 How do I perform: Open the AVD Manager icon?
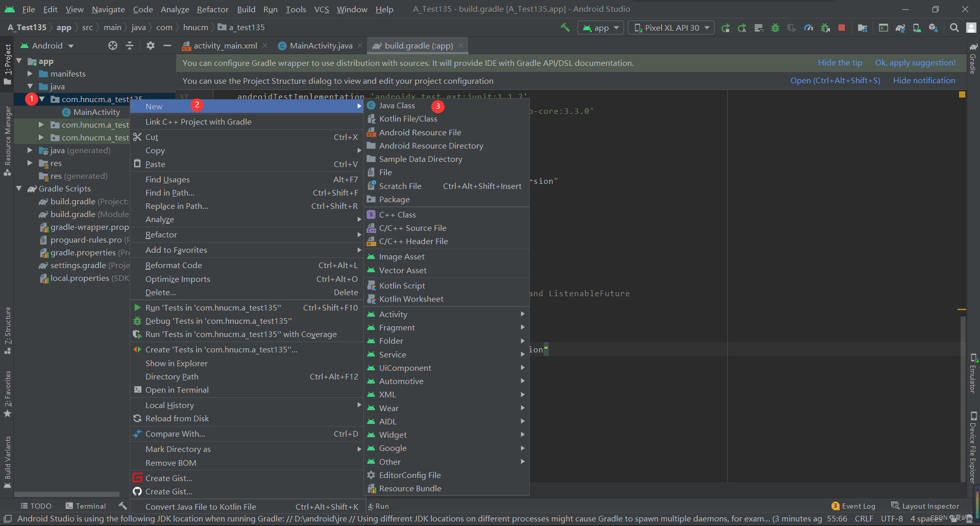point(917,28)
